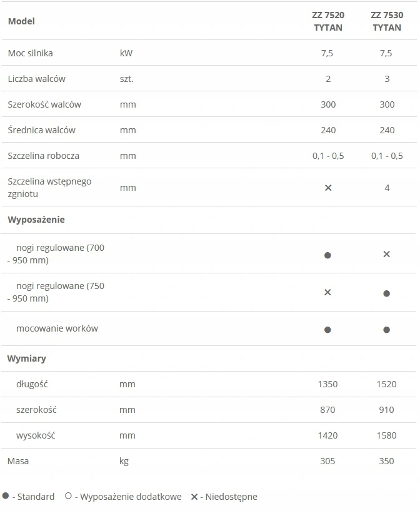
Task: Click the standard dot for ZZ 7530 750-950 mm legs
Action: (386, 293)
